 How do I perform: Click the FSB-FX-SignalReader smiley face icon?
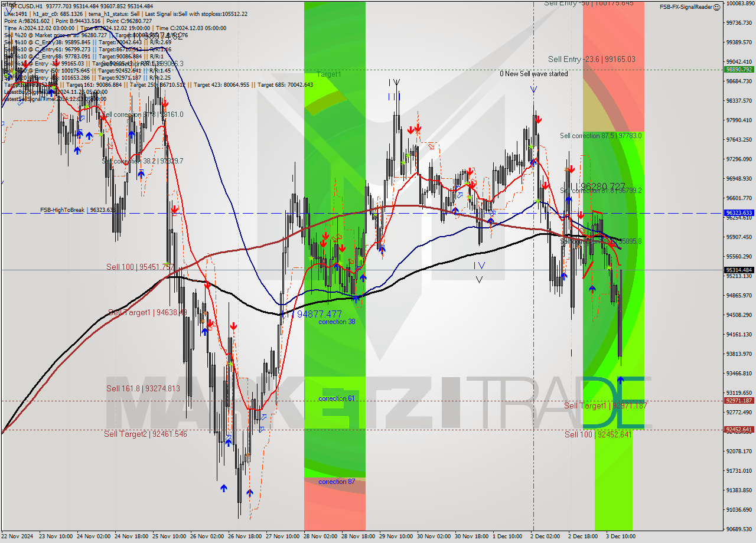716,7
